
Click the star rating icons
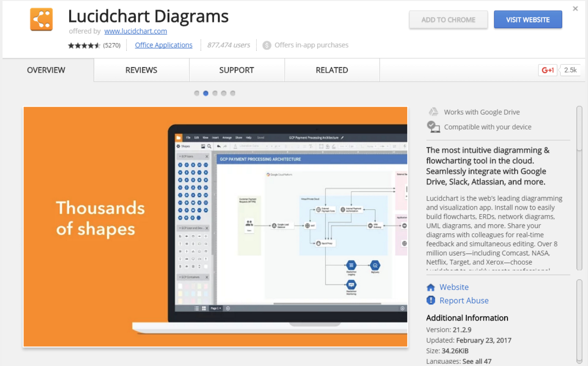click(x=84, y=45)
